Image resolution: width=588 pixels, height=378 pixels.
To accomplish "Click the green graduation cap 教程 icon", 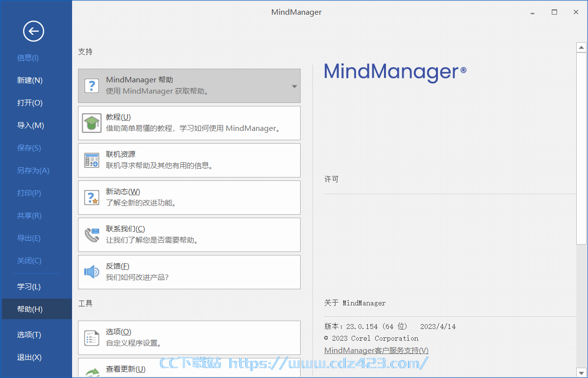I will click(x=92, y=123).
